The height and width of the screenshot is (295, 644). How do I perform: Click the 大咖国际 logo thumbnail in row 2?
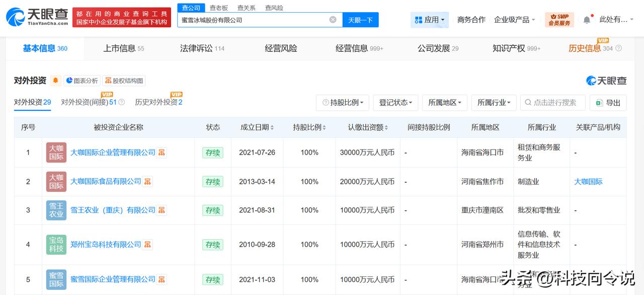56,181
